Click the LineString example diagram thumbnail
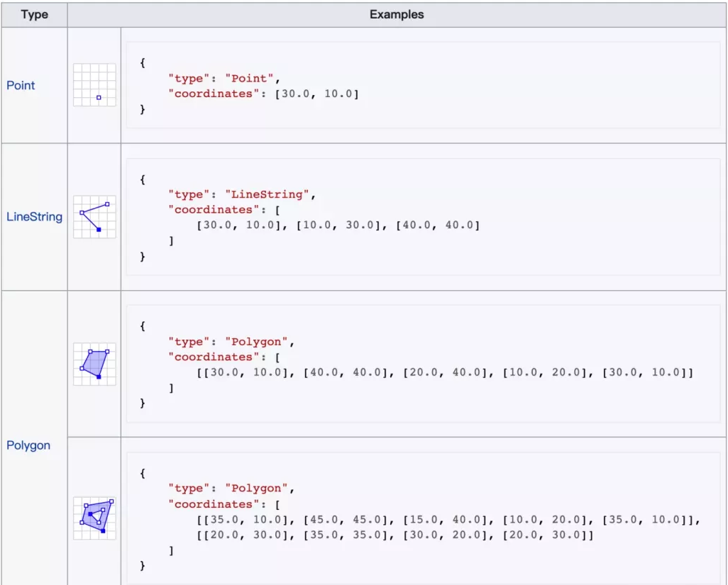The width and height of the screenshot is (728, 585). pyautogui.click(x=94, y=217)
